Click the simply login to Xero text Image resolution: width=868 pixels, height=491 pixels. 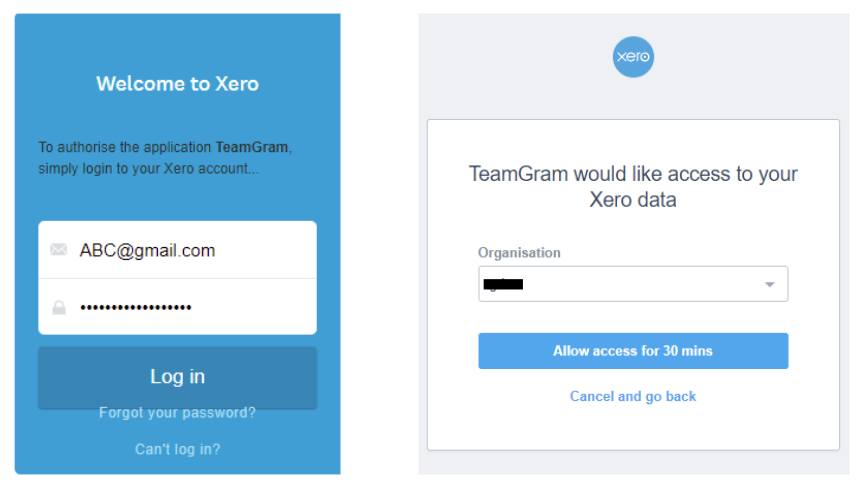click(148, 169)
